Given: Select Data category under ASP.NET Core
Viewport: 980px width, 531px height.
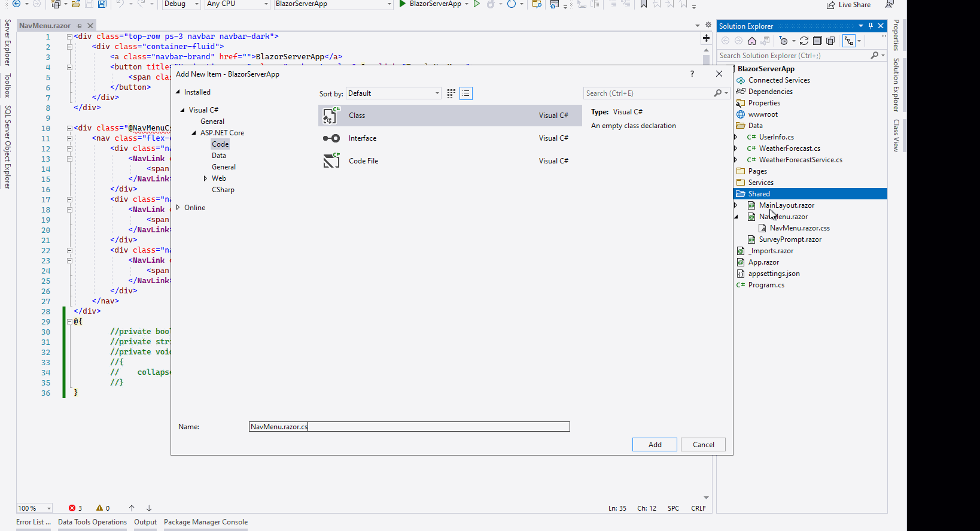Looking at the screenshot, I should click(x=219, y=156).
